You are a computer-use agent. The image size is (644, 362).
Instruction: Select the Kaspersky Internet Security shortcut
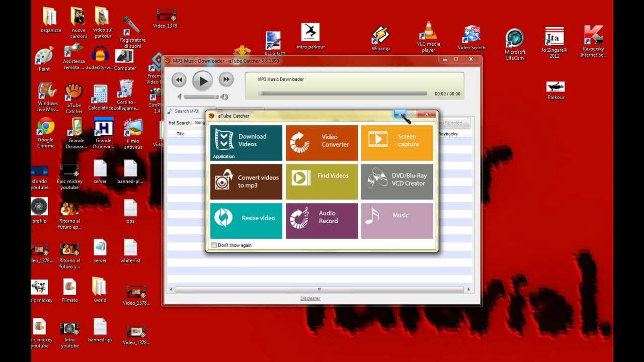click(594, 42)
